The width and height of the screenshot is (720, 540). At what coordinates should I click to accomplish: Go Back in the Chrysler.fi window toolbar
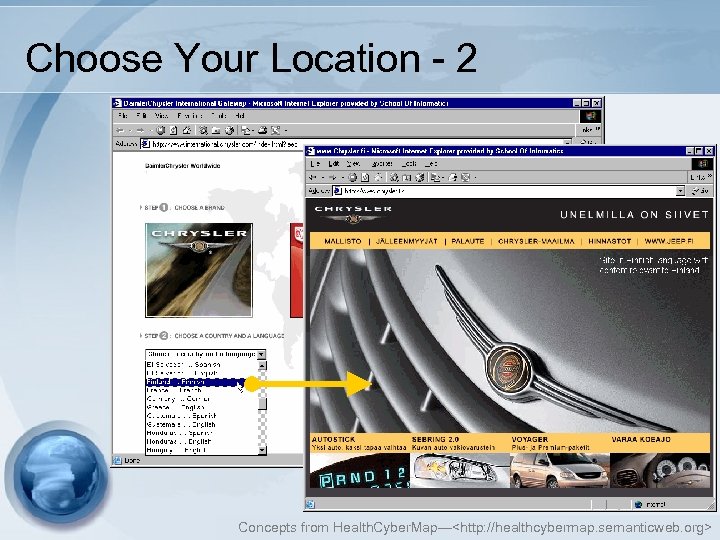pos(313,177)
